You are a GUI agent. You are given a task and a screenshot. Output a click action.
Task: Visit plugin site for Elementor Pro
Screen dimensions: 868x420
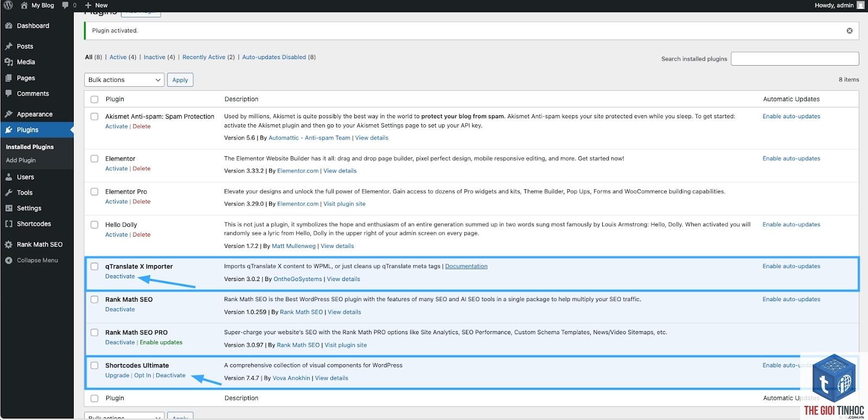344,204
